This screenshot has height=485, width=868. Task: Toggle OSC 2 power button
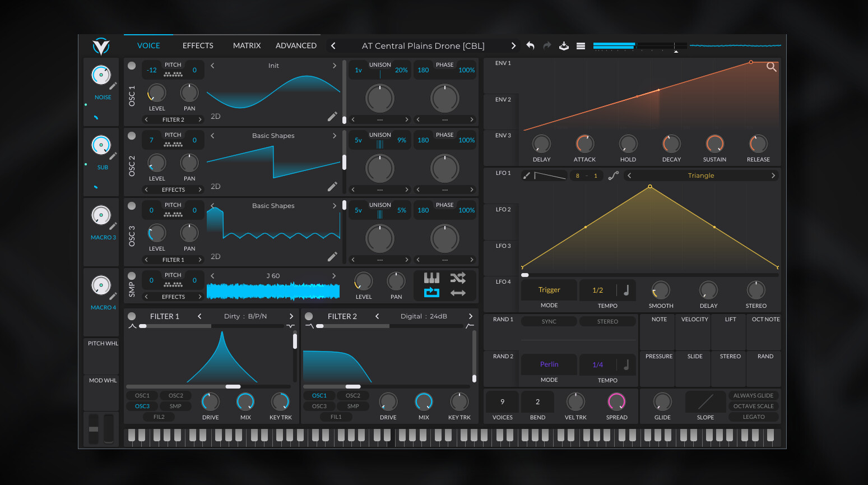[132, 136]
